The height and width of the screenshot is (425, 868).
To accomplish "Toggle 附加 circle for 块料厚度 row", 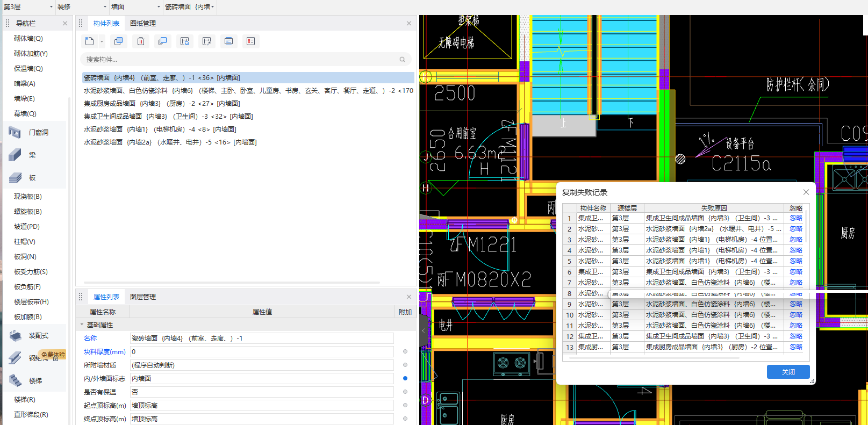I will pyautogui.click(x=405, y=351).
